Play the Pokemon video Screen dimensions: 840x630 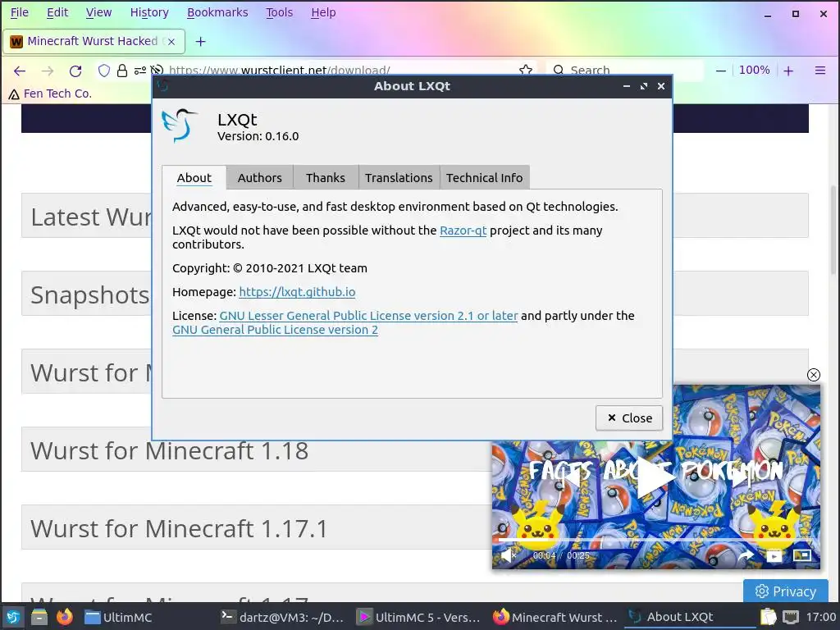coord(655,477)
